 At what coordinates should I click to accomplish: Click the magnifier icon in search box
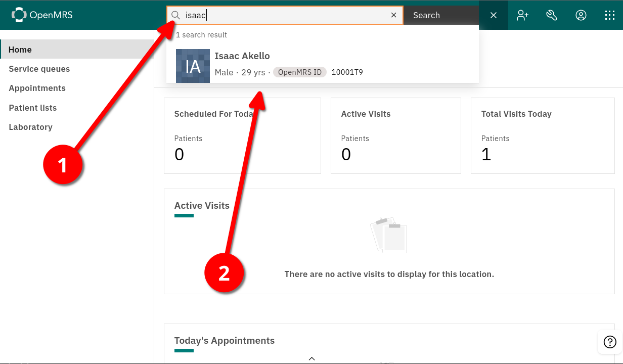tap(175, 15)
